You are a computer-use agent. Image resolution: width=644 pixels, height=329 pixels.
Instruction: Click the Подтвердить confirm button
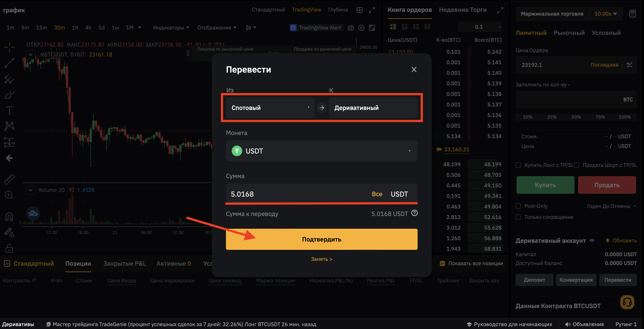322,239
